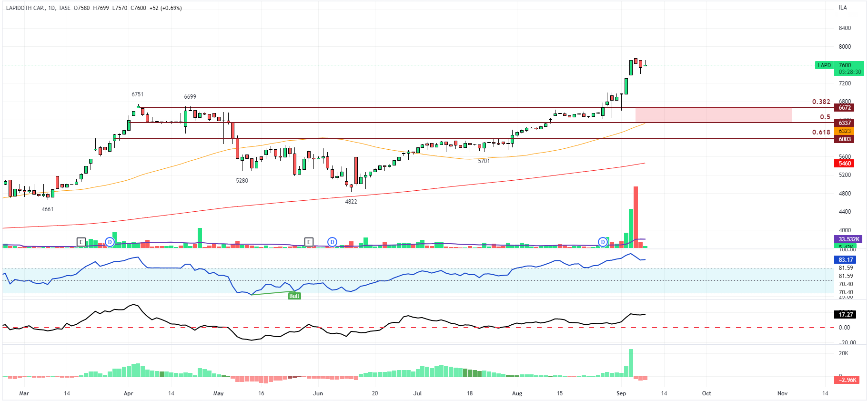Click the ILA currency label

pos(843,8)
